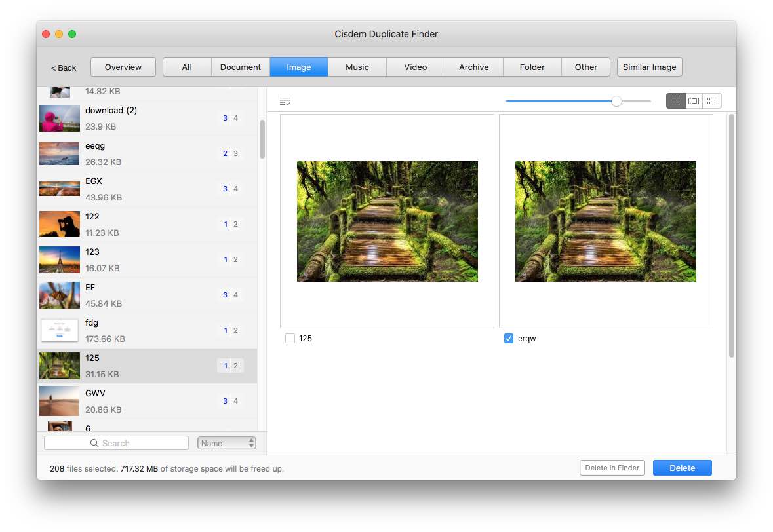Click the search magnifier icon
Image resolution: width=773 pixels, height=532 pixels.
[94, 443]
